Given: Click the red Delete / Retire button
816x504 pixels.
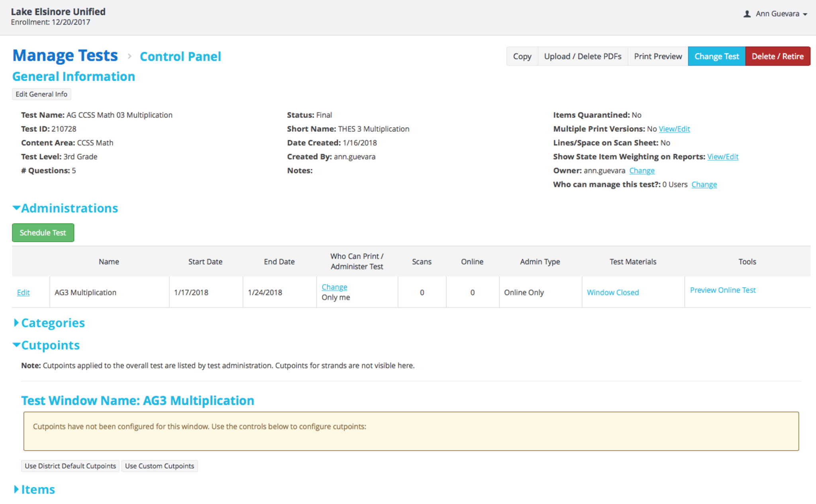Looking at the screenshot, I should tap(777, 56).
